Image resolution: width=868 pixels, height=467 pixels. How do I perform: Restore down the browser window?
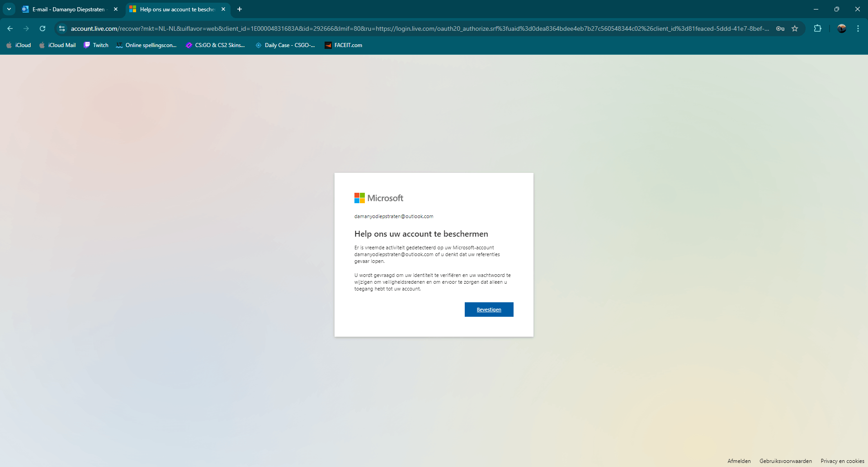837,9
